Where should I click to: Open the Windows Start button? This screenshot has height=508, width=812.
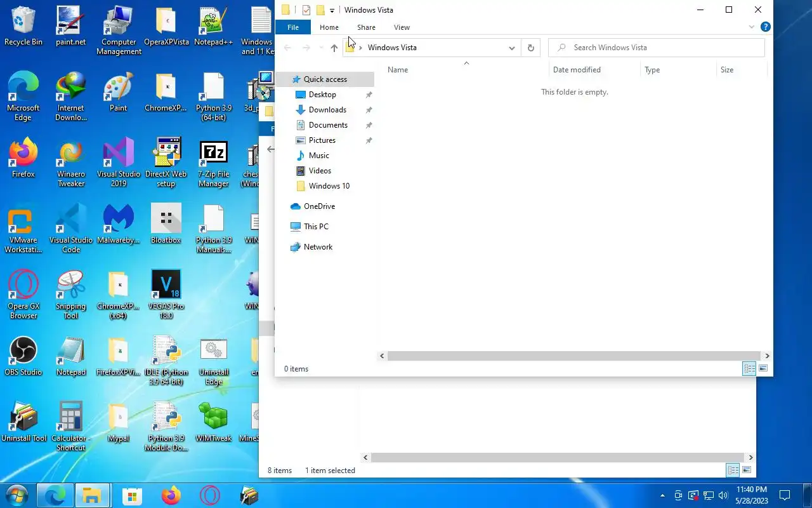(x=17, y=495)
